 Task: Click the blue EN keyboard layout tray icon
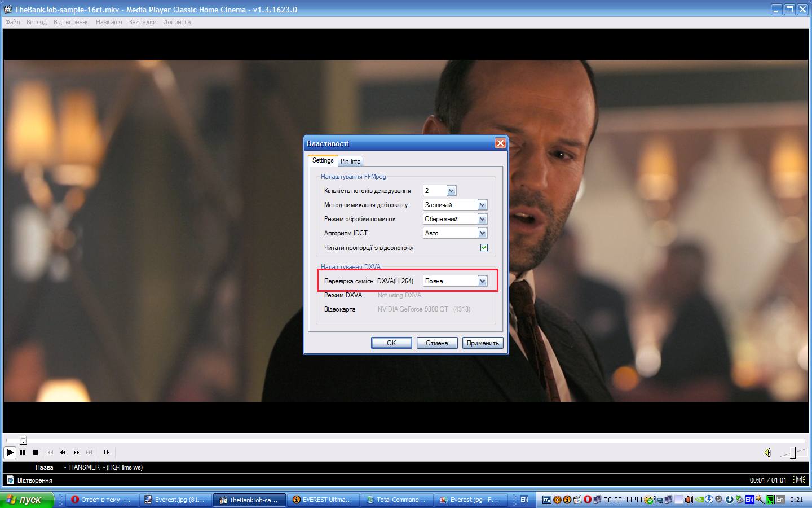point(749,500)
